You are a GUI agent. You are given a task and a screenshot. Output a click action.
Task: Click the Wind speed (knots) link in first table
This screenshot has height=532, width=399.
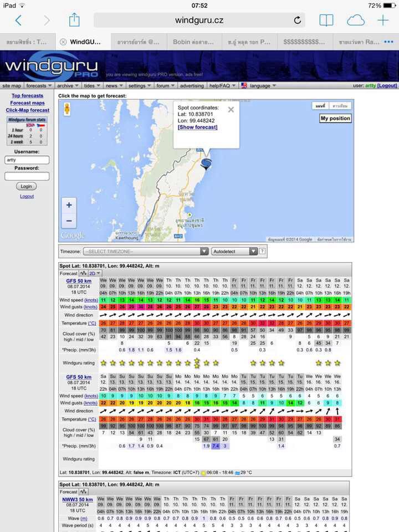click(91, 300)
